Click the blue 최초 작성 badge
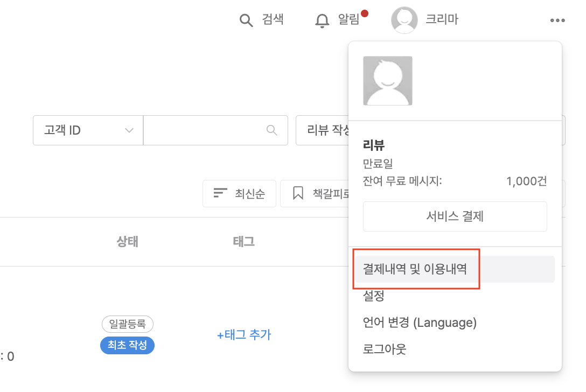This screenshot has width=586, height=392. tap(127, 346)
